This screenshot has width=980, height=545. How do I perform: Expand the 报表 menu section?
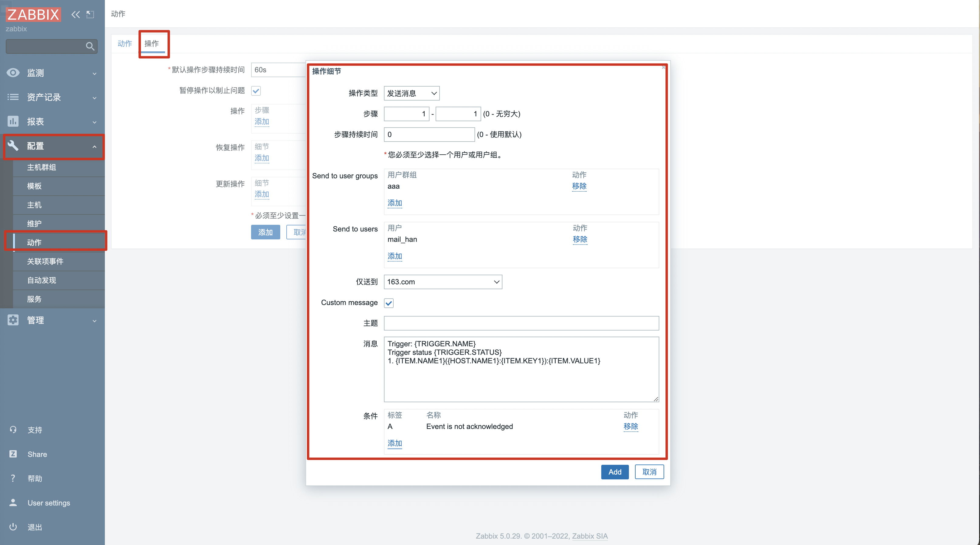pyautogui.click(x=53, y=121)
